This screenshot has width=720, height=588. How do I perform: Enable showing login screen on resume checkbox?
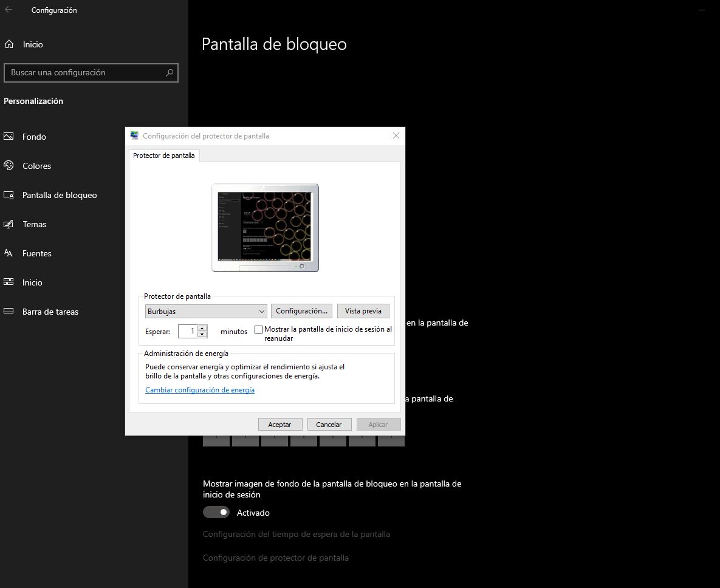(259, 329)
